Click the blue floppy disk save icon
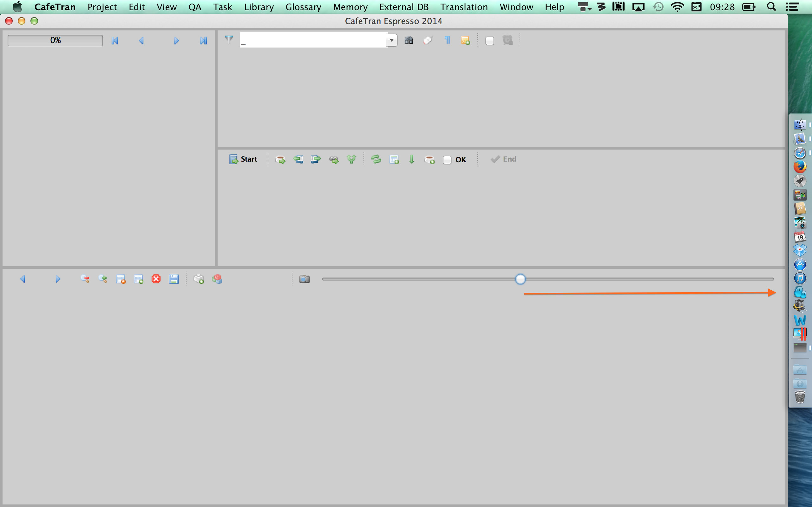Image resolution: width=812 pixels, height=507 pixels. pyautogui.click(x=174, y=279)
